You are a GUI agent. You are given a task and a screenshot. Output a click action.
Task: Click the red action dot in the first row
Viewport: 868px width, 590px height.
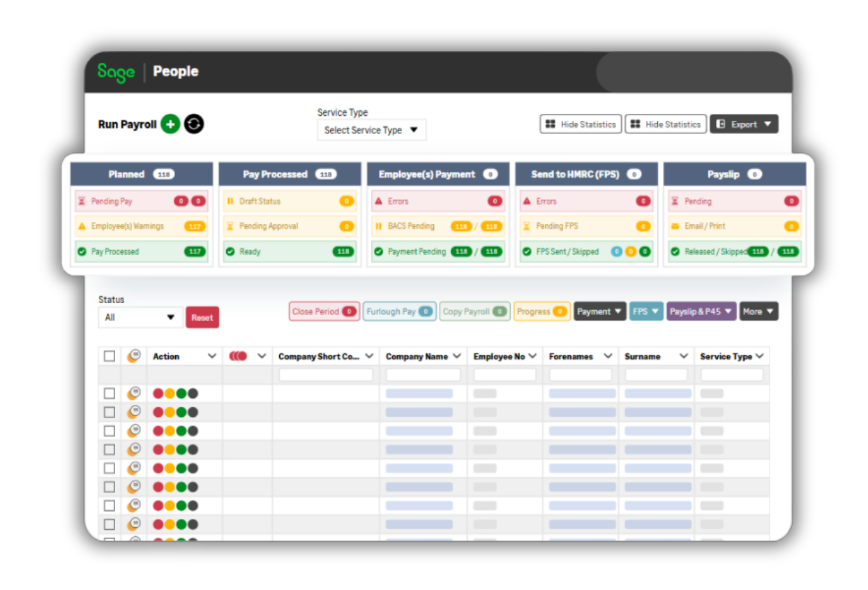coord(158,393)
